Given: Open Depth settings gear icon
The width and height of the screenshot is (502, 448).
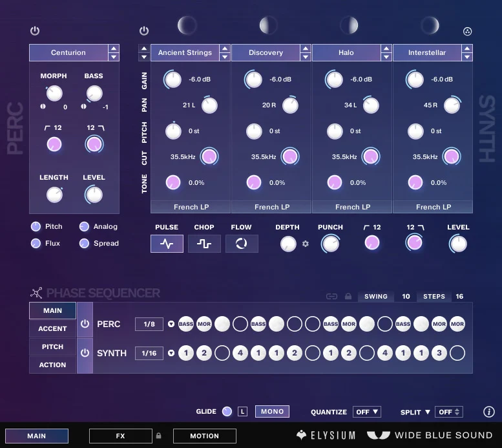Looking at the screenshot, I should point(306,244).
